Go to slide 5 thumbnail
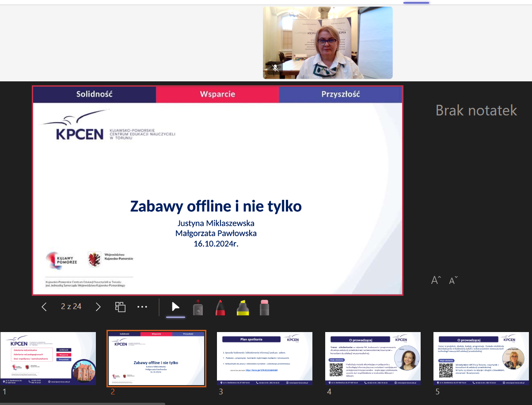Image resolution: width=532 pixels, height=405 pixels. pos(481,359)
